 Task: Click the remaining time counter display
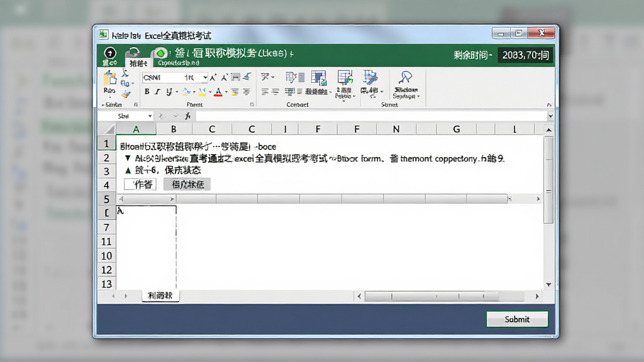point(525,55)
